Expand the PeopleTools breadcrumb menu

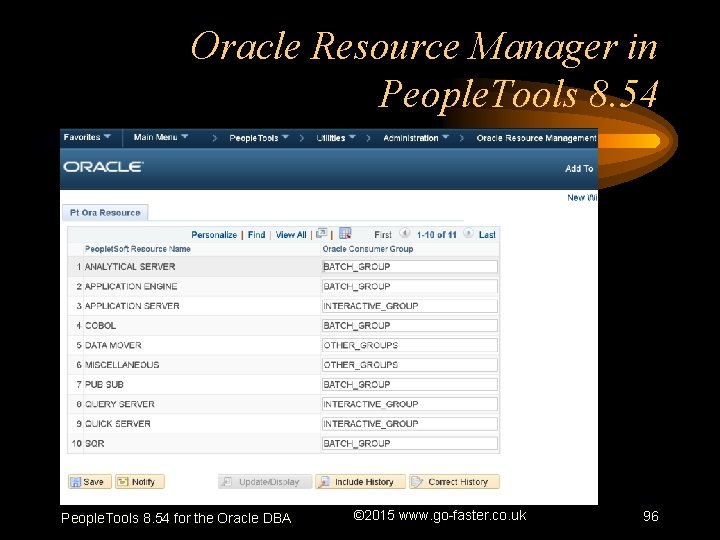point(259,138)
